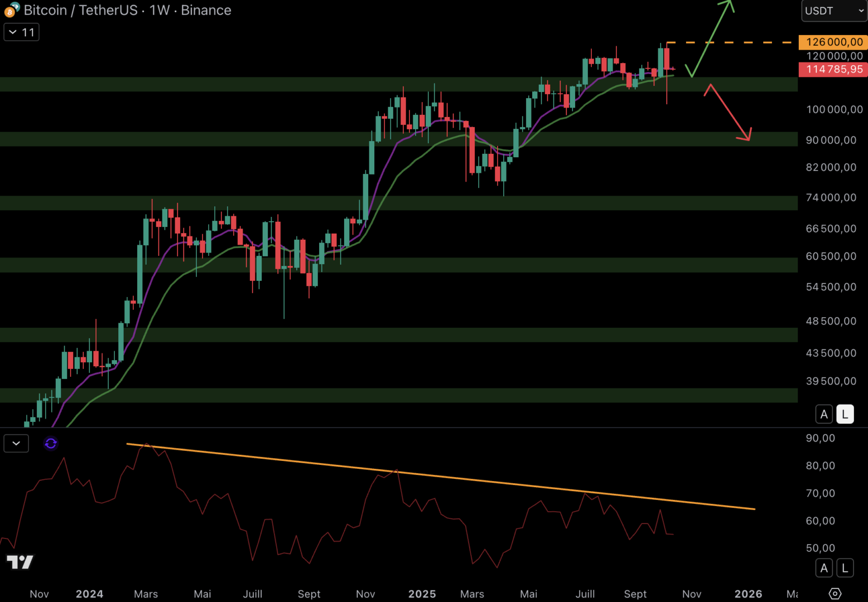This screenshot has height=602, width=868.
Task: Toggle auto scale A on indicator pane
Action: pyautogui.click(x=824, y=568)
